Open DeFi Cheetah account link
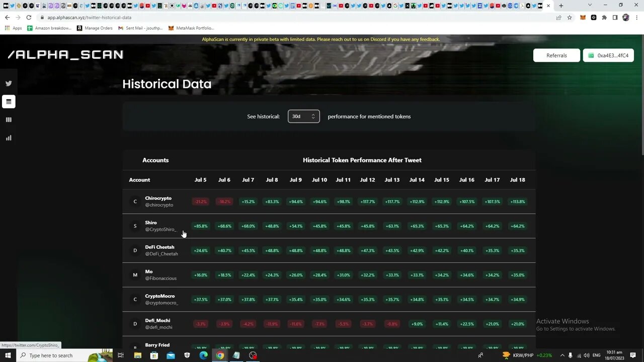This screenshot has height=362, width=644. (162, 250)
